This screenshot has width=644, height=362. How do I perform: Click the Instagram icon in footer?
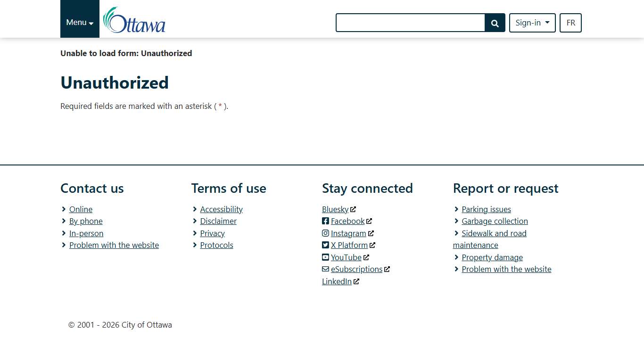tap(325, 233)
